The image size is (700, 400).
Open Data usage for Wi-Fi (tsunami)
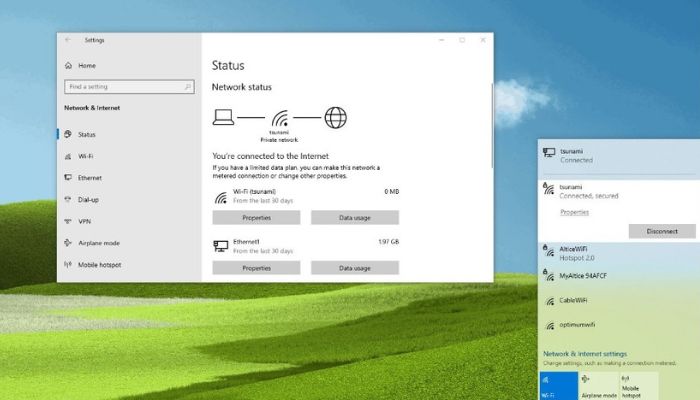pyautogui.click(x=355, y=218)
